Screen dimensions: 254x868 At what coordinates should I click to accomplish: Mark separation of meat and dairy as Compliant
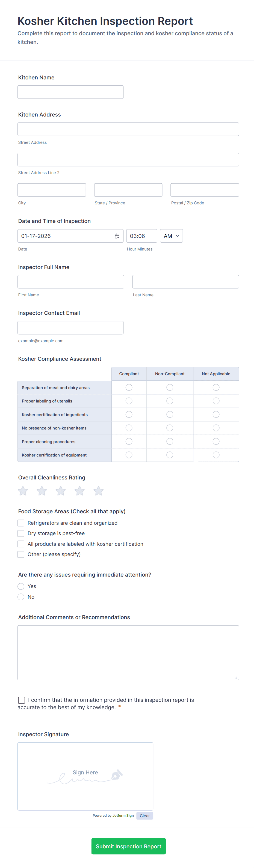pyautogui.click(x=129, y=387)
